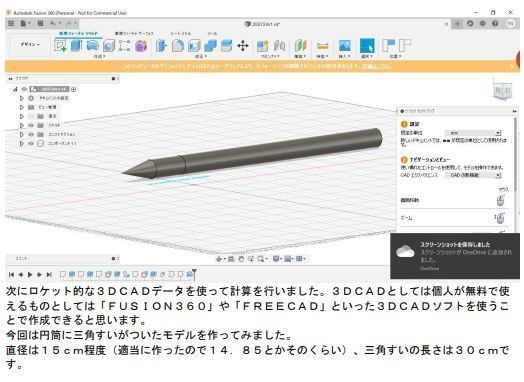
Task: Open the OneDrive screenshot saved notification
Action: tap(455, 256)
